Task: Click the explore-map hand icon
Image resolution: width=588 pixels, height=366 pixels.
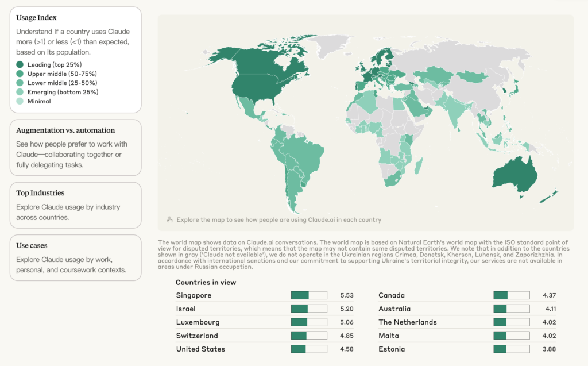Action: coord(169,219)
